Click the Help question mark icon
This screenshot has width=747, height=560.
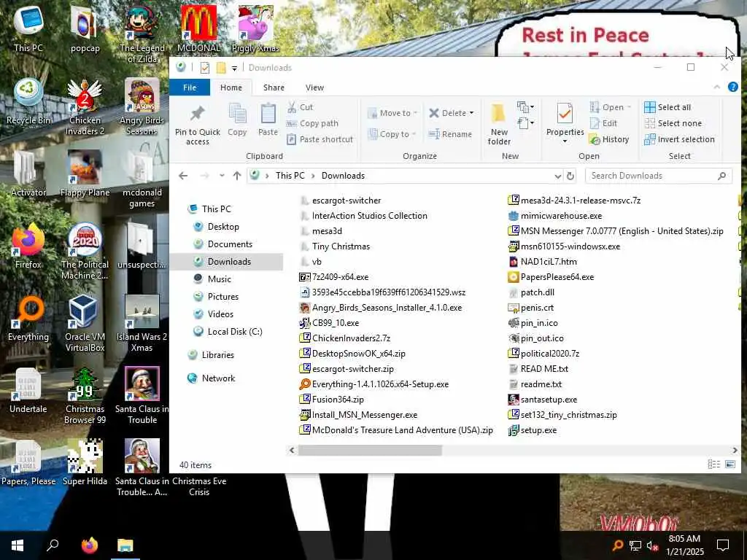tap(732, 87)
